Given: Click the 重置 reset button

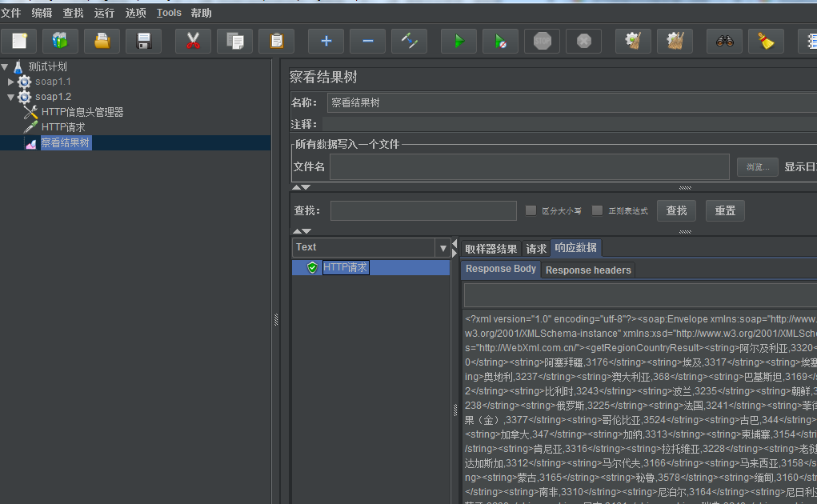Looking at the screenshot, I should click(725, 210).
